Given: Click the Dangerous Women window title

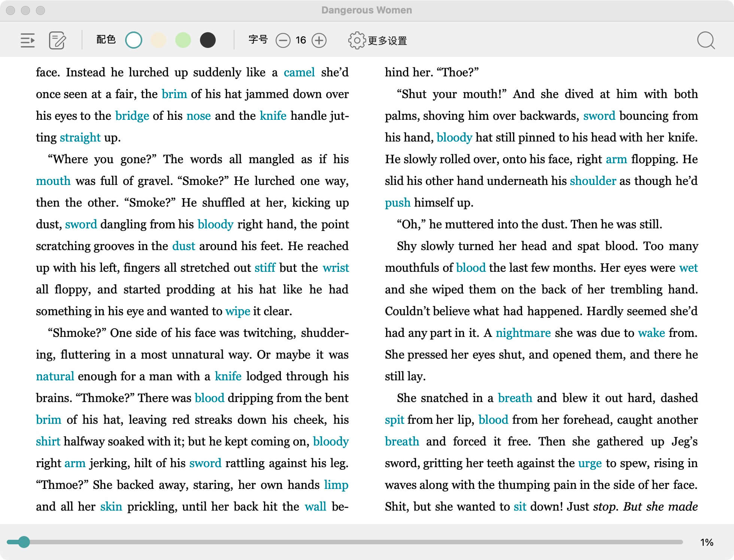Looking at the screenshot, I should pyautogui.click(x=367, y=10).
